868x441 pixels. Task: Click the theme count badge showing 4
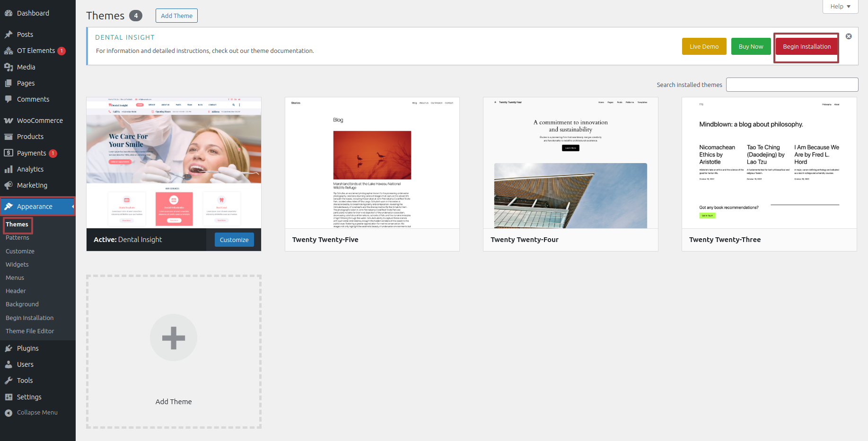pyautogui.click(x=136, y=16)
